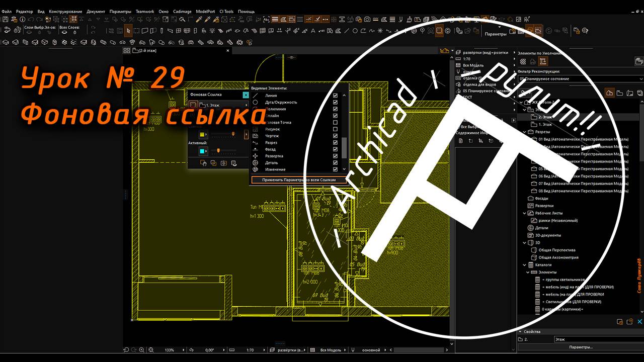Open the 1. Этаж reference dropdown
Screen dimensions: 644x362
[x=247, y=105]
